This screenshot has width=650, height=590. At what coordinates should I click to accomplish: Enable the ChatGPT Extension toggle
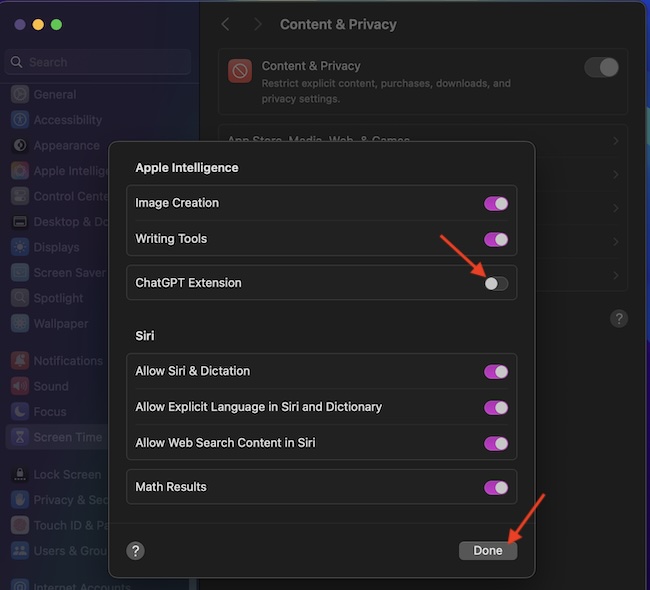pyautogui.click(x=496, y=283)
